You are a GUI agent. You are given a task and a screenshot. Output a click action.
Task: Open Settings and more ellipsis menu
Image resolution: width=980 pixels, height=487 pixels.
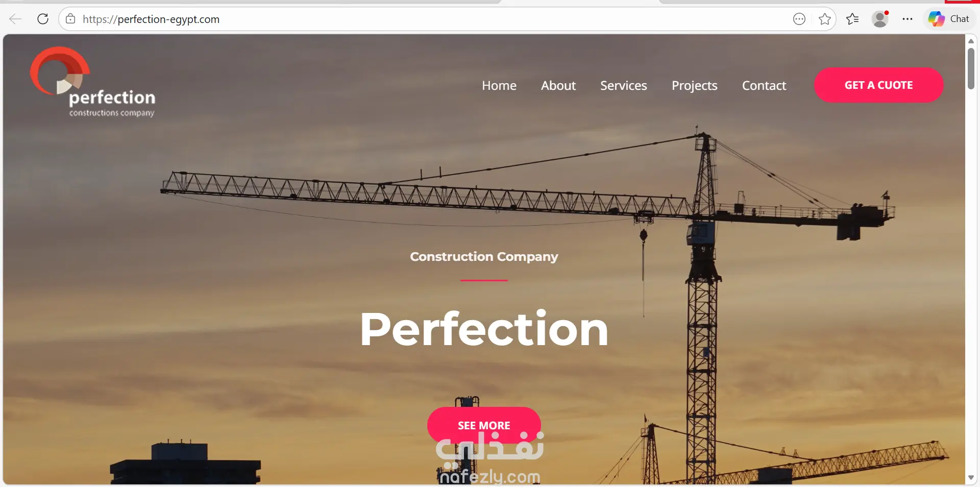[x=907, y=19]
